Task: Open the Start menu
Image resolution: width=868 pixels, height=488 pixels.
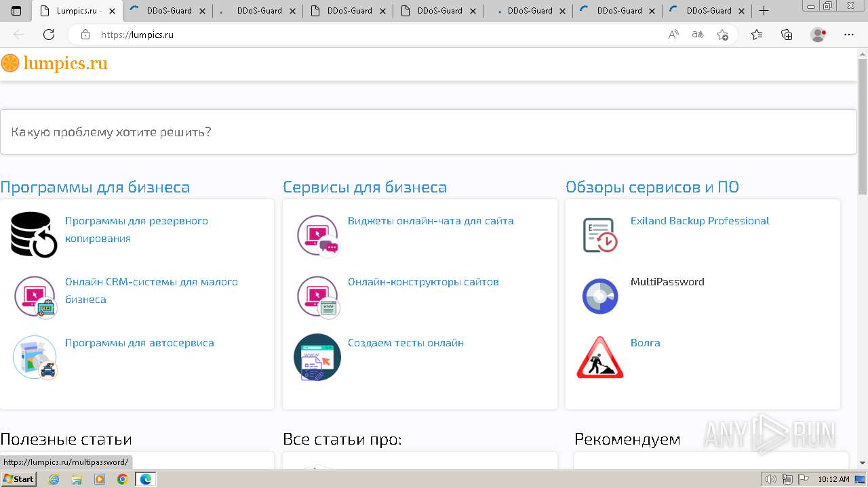Action: (18, 479)
